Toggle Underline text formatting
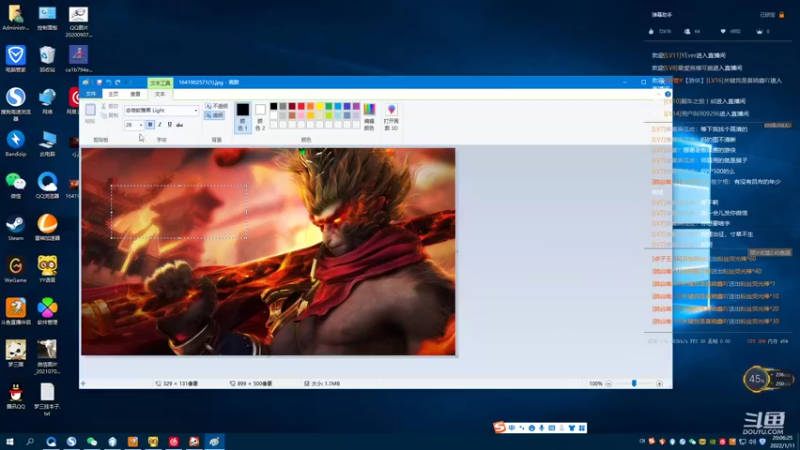 coord(169,124)
